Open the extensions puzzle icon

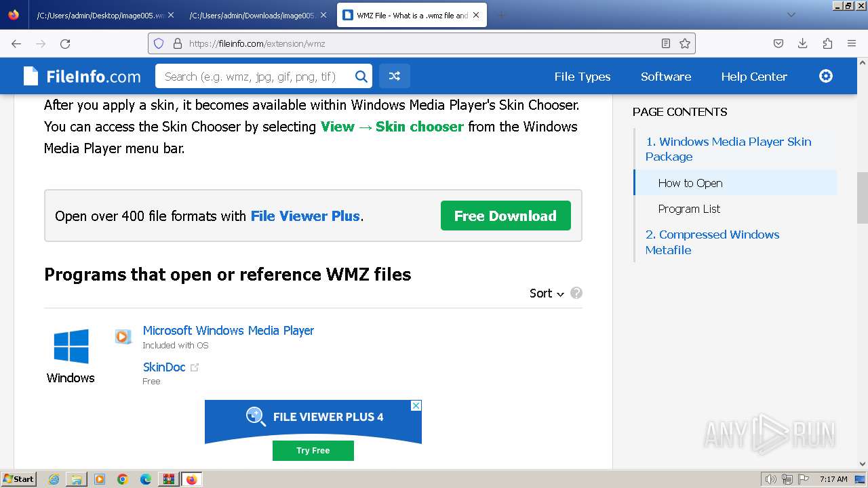click(x=827, y=43)
